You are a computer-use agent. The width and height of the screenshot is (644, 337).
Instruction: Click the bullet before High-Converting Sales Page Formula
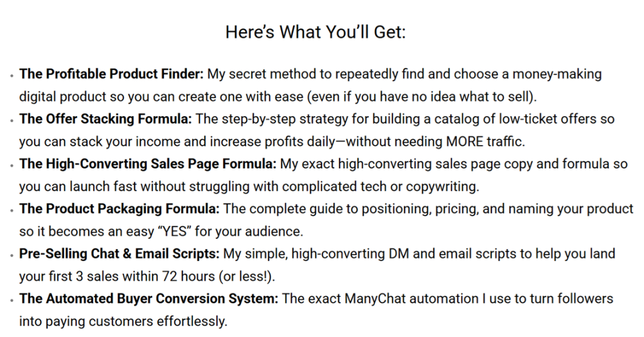(x=11, y=166)
